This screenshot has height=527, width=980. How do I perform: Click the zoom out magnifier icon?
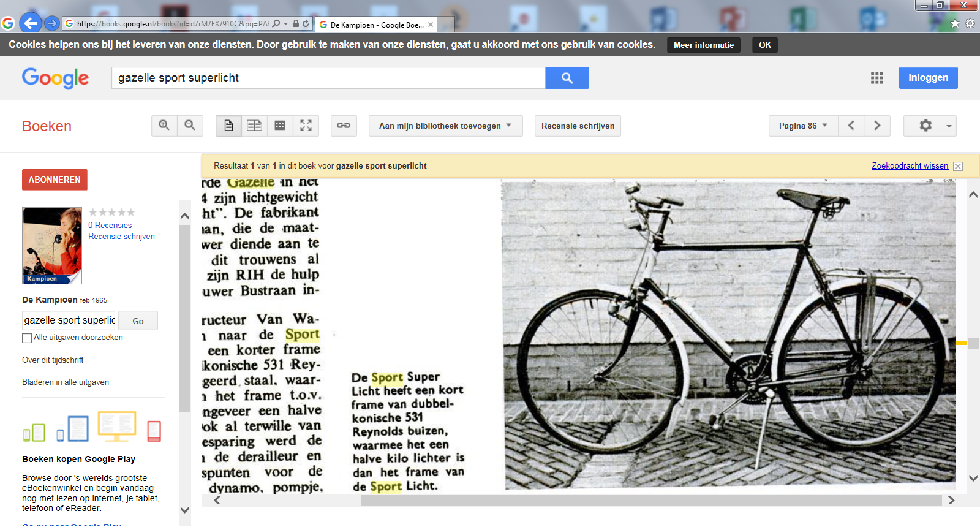pyautogui.click(x=190, y=126)
